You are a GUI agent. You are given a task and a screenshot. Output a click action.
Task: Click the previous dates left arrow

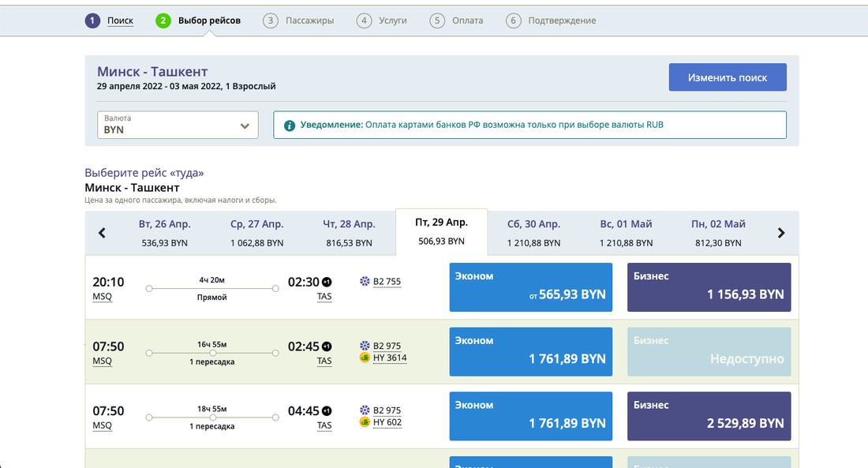102,233
